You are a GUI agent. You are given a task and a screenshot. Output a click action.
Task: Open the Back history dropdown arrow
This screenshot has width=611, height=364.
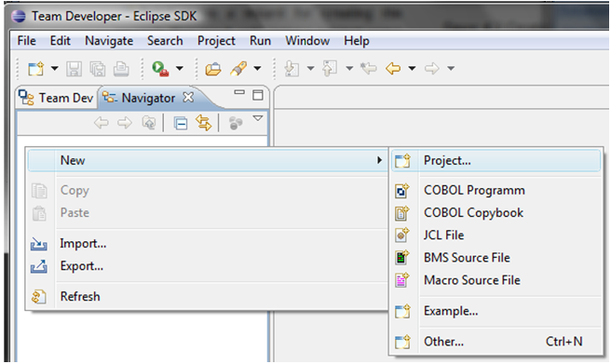(x=412, y=69)
